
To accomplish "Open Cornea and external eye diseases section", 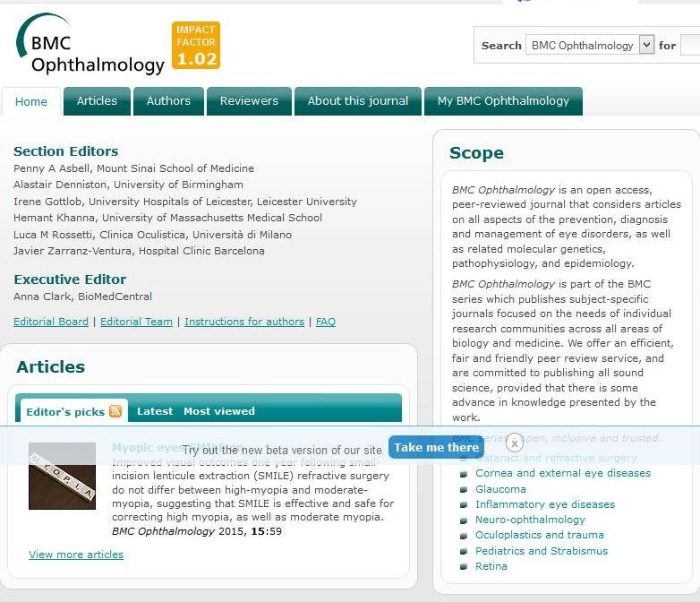I will click(x=563, y=473).
